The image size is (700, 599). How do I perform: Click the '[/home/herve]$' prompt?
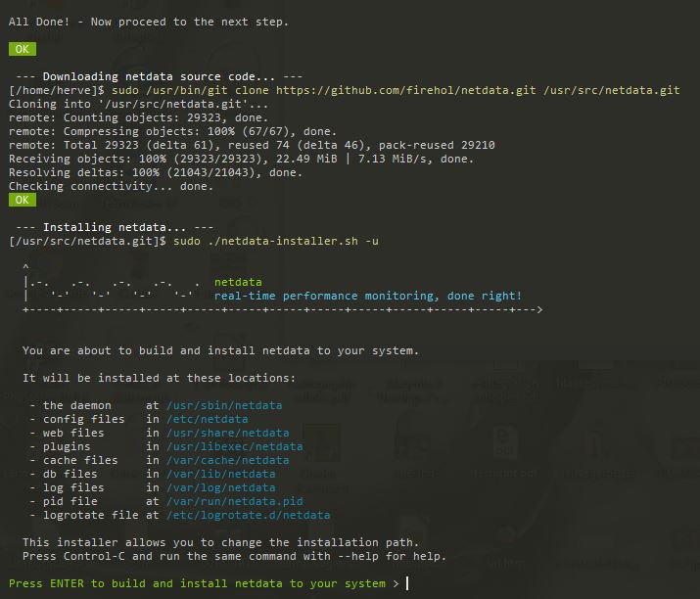tap(57, 90)
